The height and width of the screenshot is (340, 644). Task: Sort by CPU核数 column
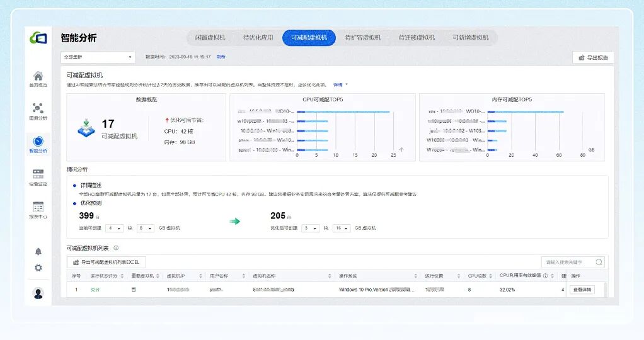490,276
